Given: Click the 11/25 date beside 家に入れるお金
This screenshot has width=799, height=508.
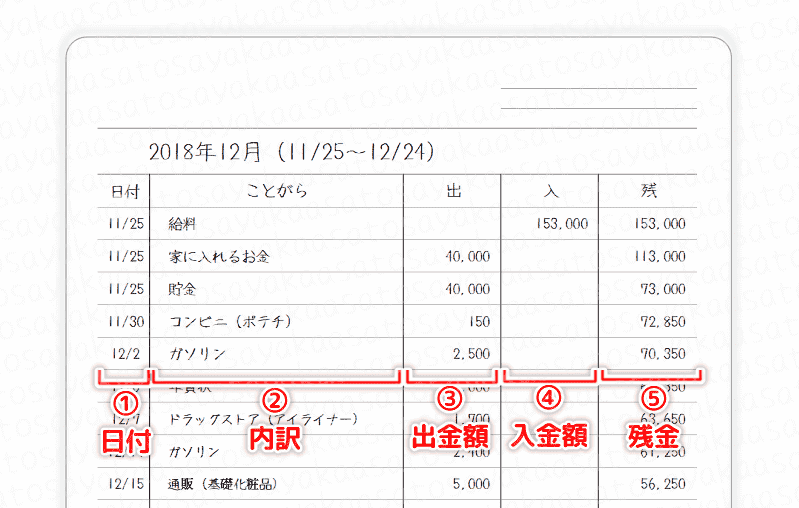Looking at the screenshot, I should coord(126,256).
